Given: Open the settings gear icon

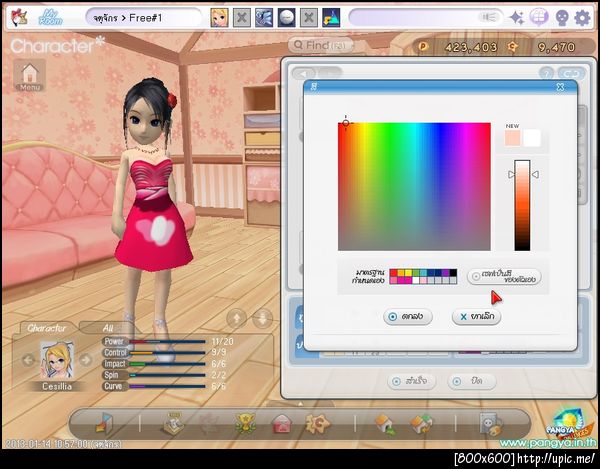Looking at the screenshot, I should (x=582, y=18).
